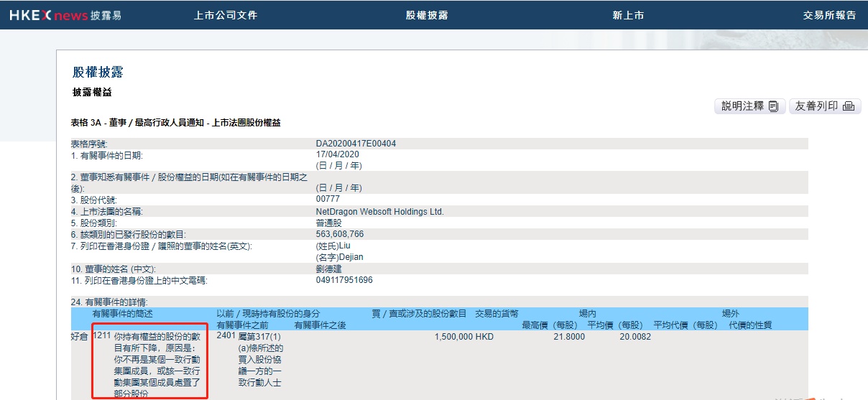Click label 3. 股份代號
Viewport: 868px width, 400px height.
[94, 200]
